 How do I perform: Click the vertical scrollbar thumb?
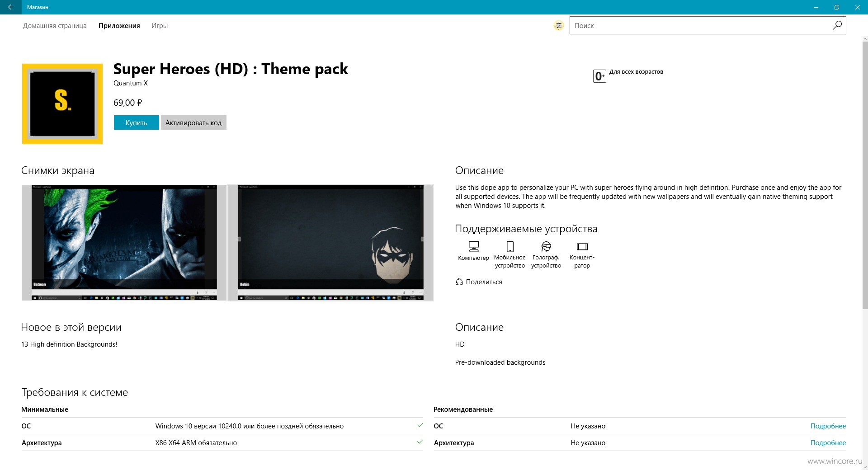864,176
